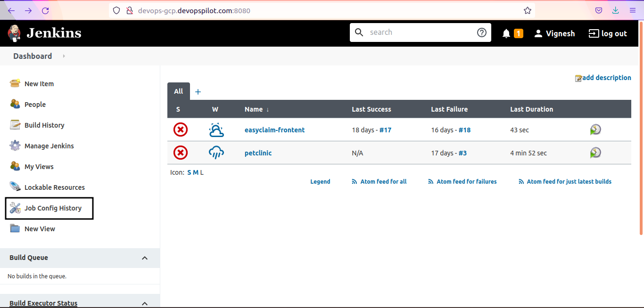Screen dimensions: 644x308
Task: Expand the Dashboard breadcrumb arrow
Action: [64, 56]
